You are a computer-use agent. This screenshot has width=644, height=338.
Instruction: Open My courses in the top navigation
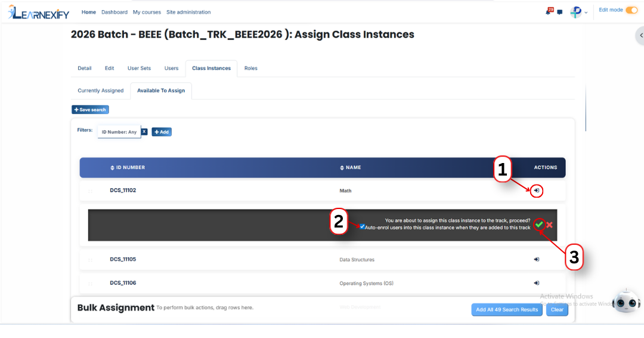click(147, 13)
